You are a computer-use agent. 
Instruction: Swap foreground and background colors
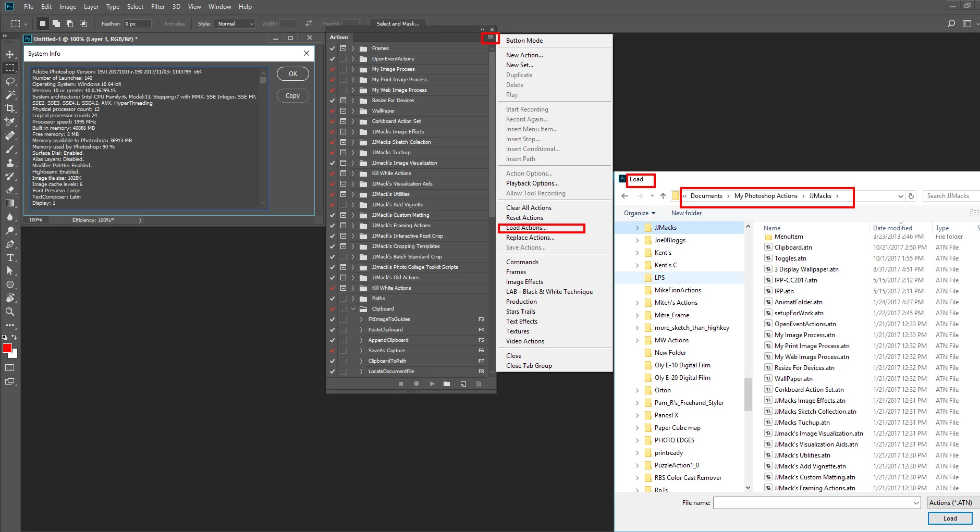pos(14,337)
